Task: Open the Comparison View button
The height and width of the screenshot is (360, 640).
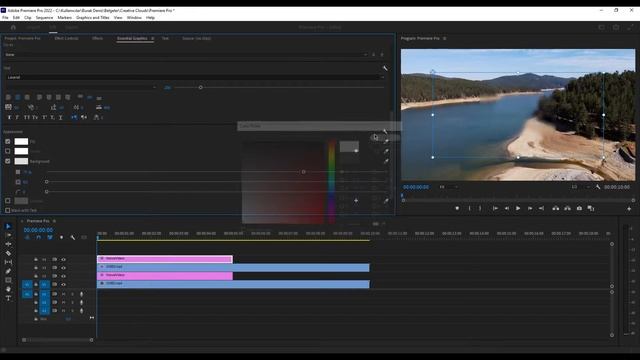Action: 591,209
